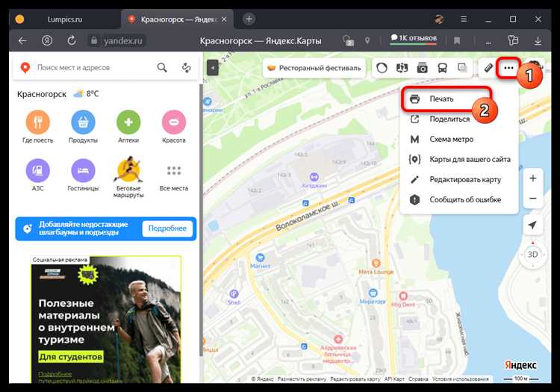
Task: Toggle the traffic layer circle icon
Action: 382,68
